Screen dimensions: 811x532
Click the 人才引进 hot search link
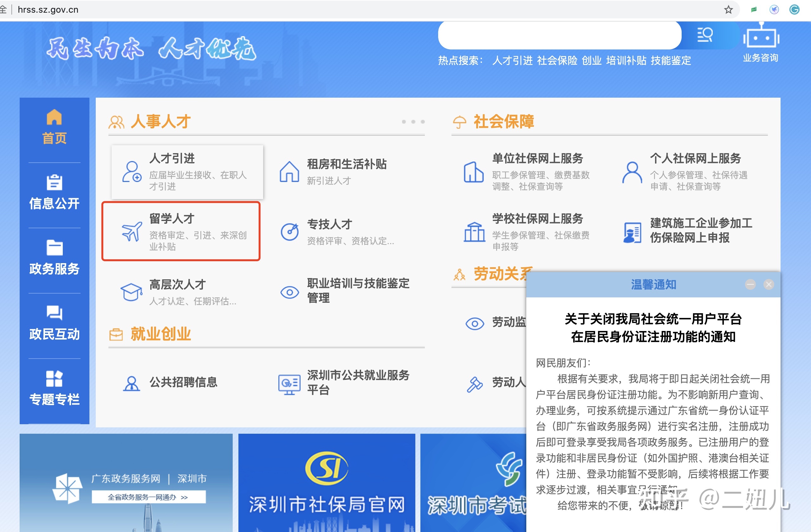click(x=512, y=61)
